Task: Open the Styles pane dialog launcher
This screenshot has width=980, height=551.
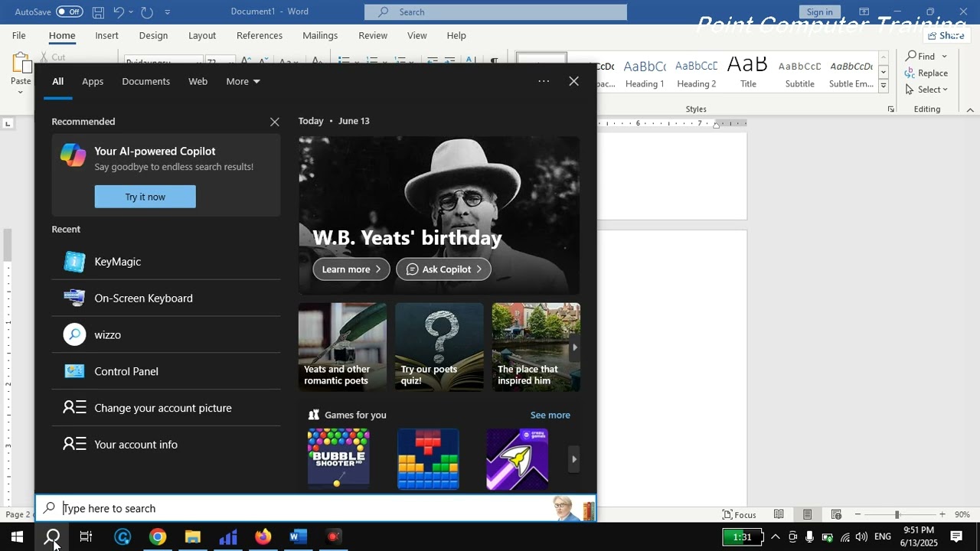Action: [891, 109]
